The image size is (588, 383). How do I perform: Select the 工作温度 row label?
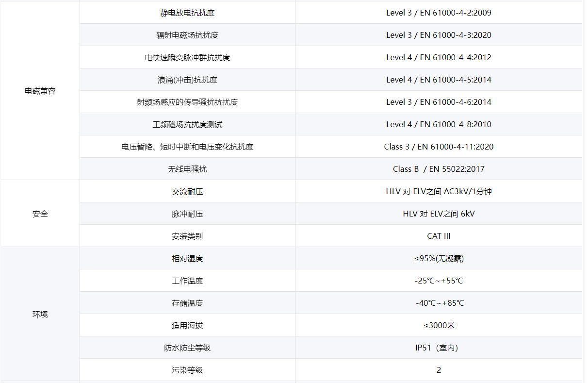pos(187,281)
